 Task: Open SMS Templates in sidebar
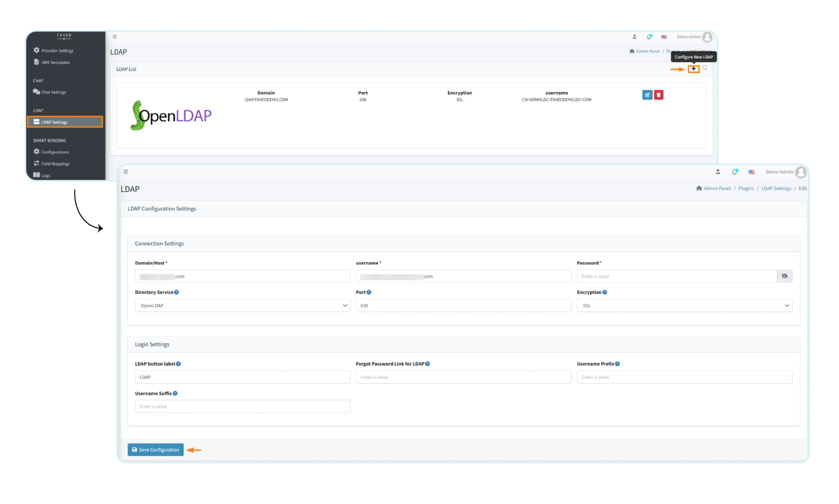[x=55, y=63]
